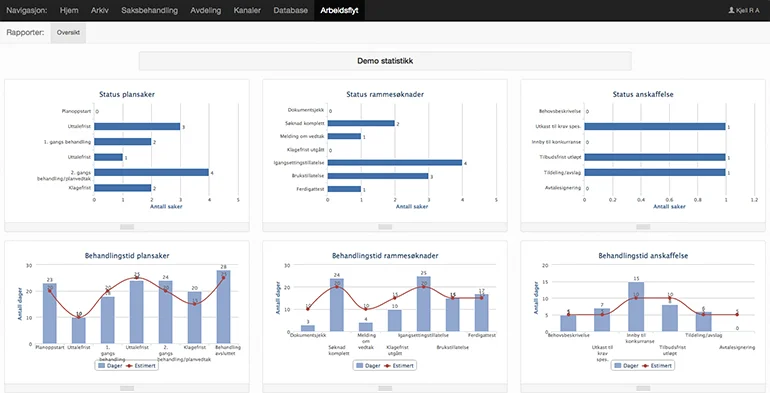Click the Klagefrist utgått label in Status rammesøknader
Viewport: 770px width, 393px height.
305,150
